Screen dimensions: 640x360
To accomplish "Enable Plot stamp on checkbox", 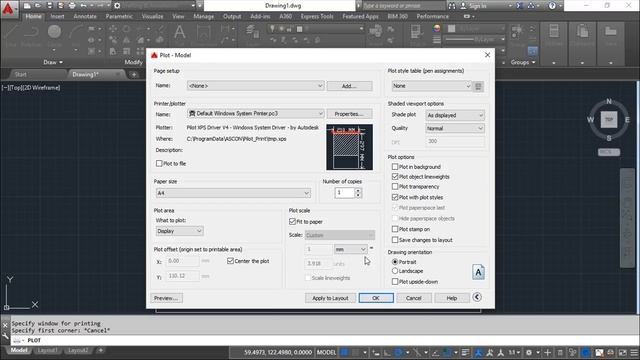I will click(395, 229).
